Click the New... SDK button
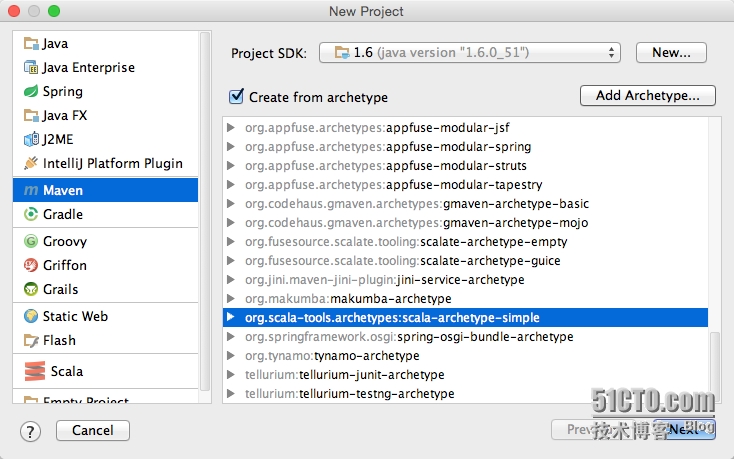The width and height of the screenshot is (734, 459). point(671,52)
